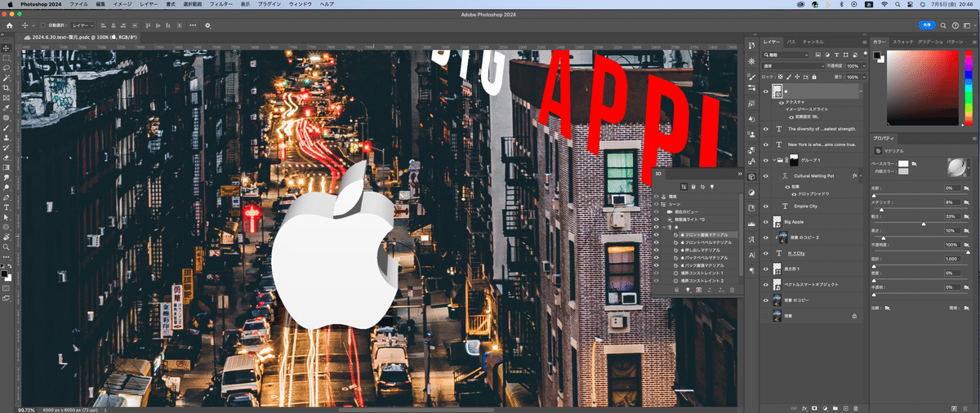Screen dimensions: 980x413
Task: Select the Brush tool
Action: tap(6, 127)
